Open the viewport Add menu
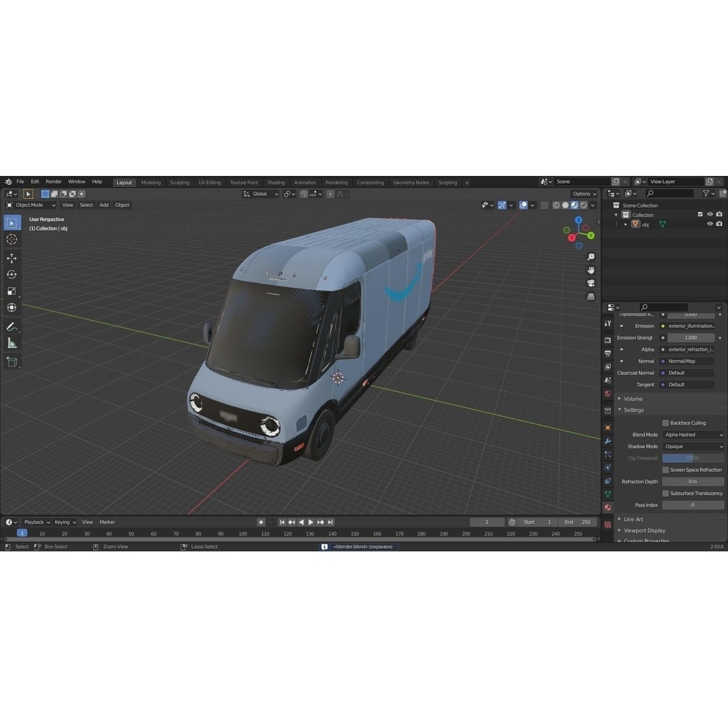This screenshot has width=728, height=728. coord(104,205)
